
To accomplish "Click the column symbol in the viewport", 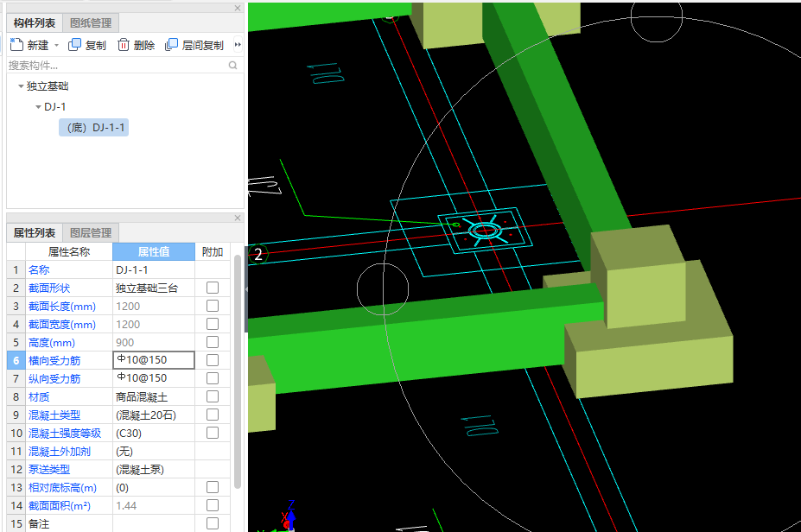I will [485, 231].
